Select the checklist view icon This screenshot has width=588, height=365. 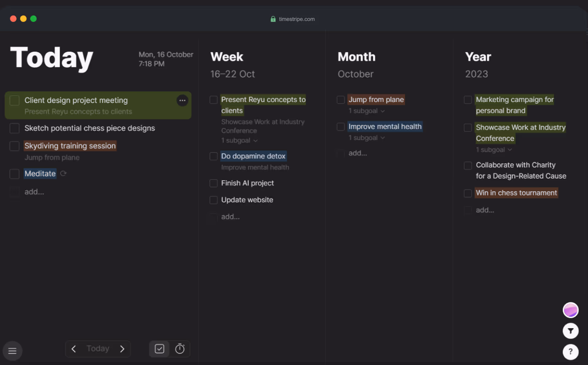click(159, 349)
